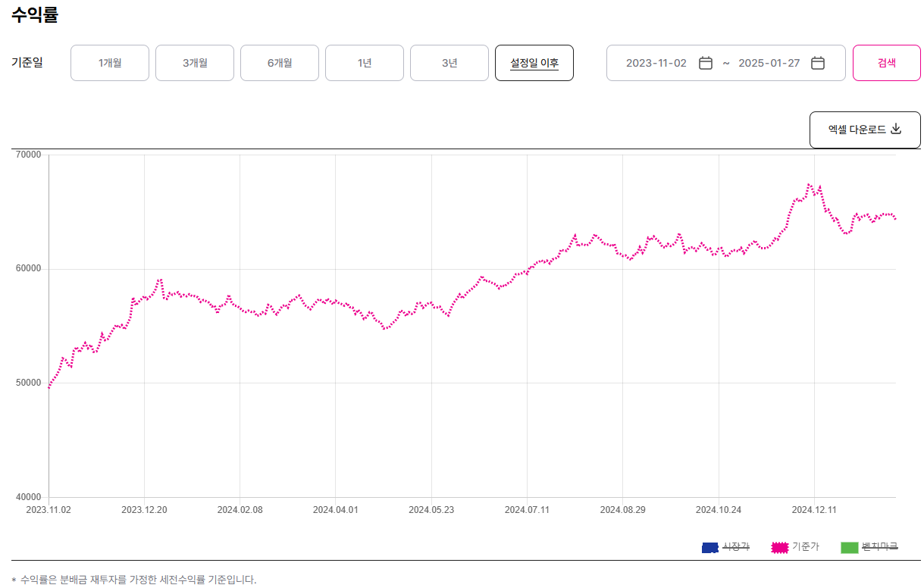Select the 1개월 period button

coord(110,63)
